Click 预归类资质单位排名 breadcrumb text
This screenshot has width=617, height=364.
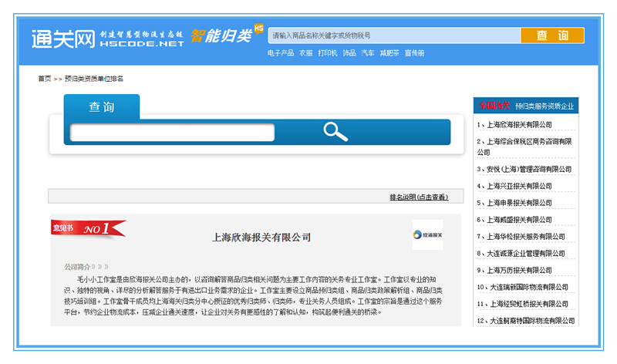(x=93, y=79)
